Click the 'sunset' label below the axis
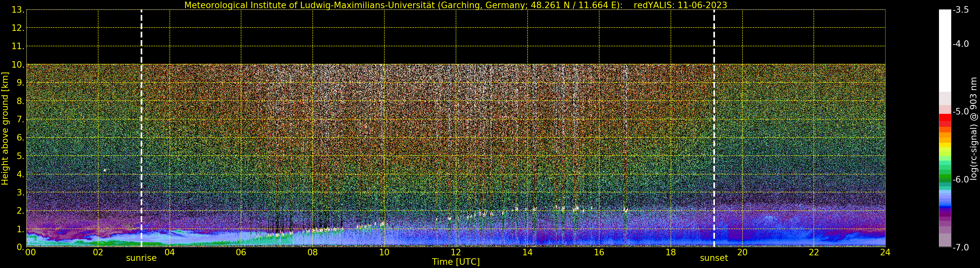980x268 pixels. coord(714,258)
